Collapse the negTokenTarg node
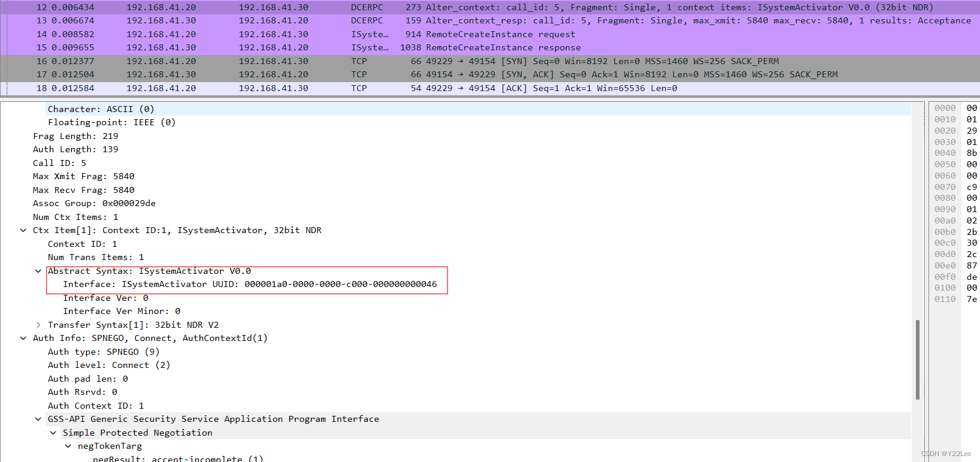Viewport: 980px width, 462px height. pyautogui.click(x=68, y=446)
